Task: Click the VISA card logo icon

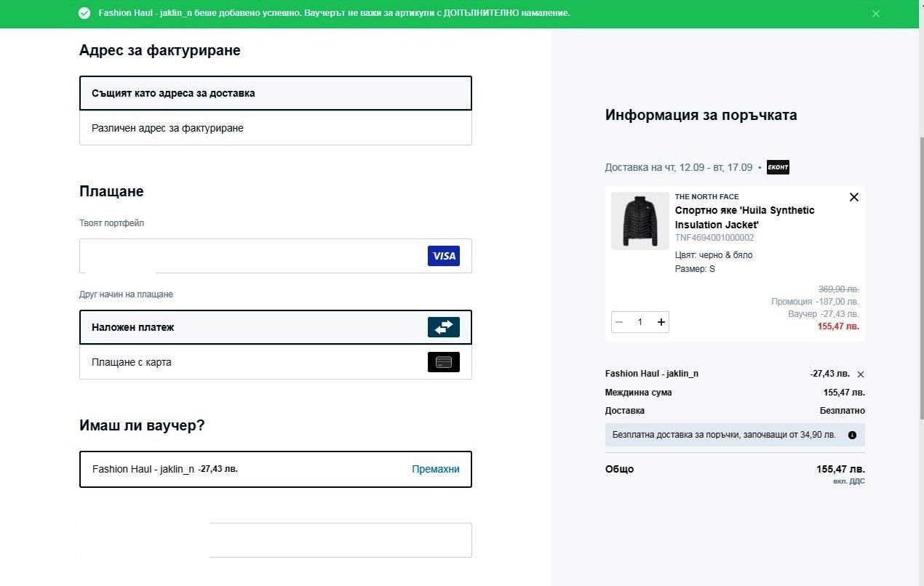Action: [x=443, y=256]
